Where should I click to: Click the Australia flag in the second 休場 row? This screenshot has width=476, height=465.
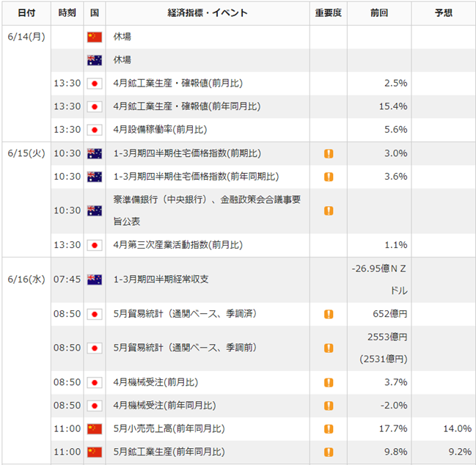coord(95,60)
